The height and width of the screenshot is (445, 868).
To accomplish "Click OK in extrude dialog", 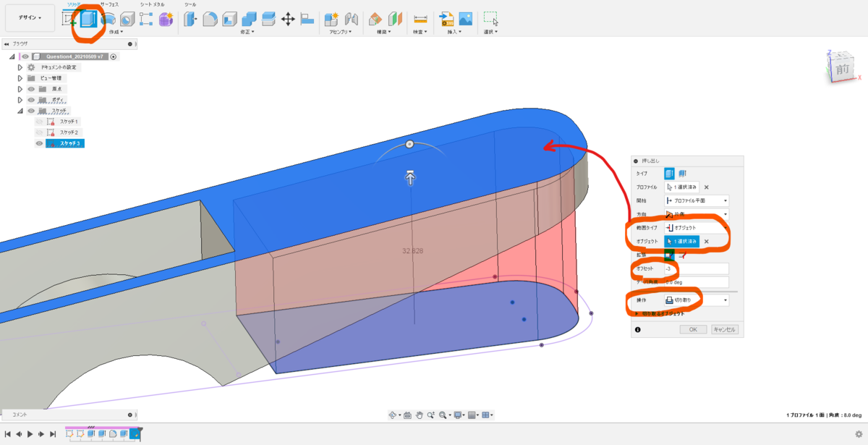I will point(693,329).
